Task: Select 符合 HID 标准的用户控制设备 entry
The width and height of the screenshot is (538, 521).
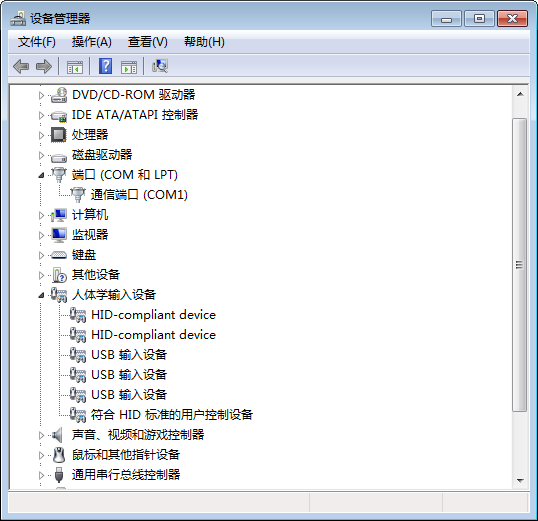Action: tap(172, 415)
